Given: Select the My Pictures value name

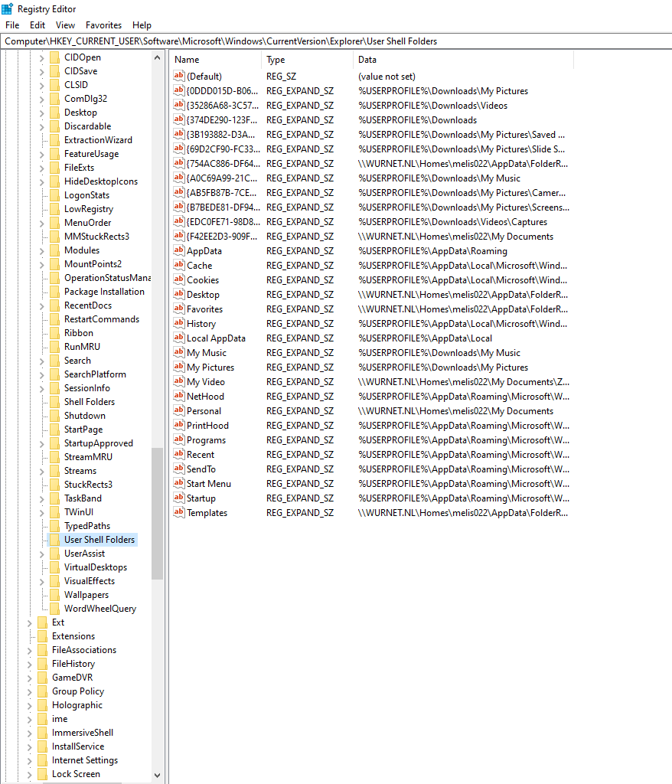Looking at the screenshot, I should tap(210, 367).
